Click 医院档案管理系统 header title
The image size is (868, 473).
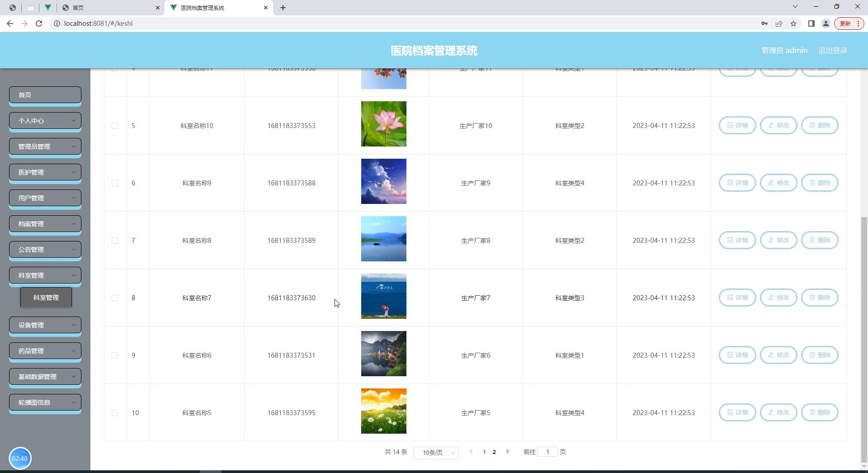tap(434, 51)
